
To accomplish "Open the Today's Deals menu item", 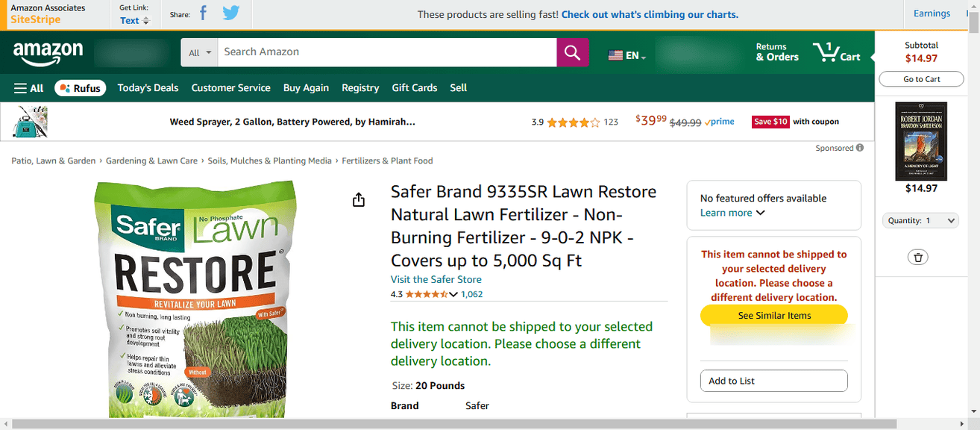I will pos(148,87).
